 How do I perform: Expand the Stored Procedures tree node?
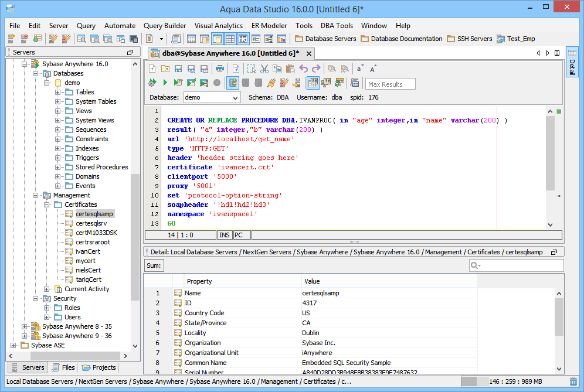pyautogui.click(x=58, y=167)
